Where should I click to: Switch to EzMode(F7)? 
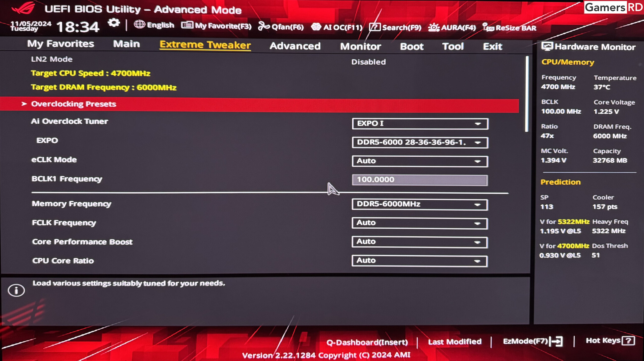point(525,341)
